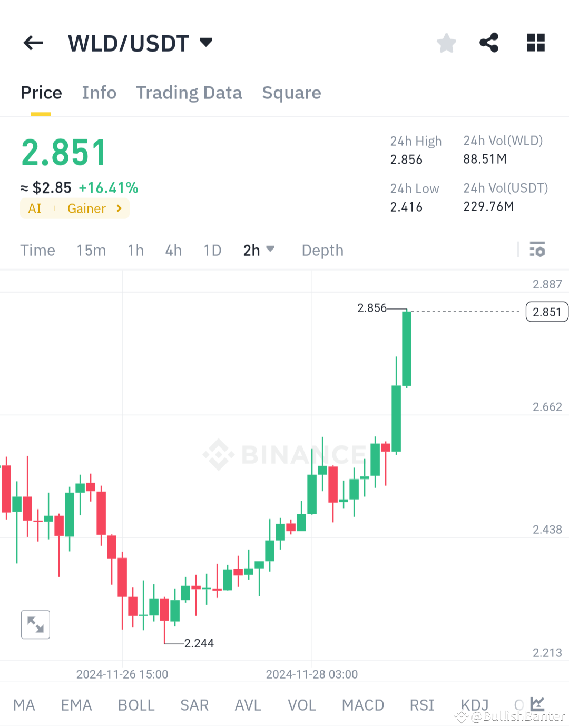The image size is (569, 728).
Task: Select the Depth view
Action: coord(322,250)
